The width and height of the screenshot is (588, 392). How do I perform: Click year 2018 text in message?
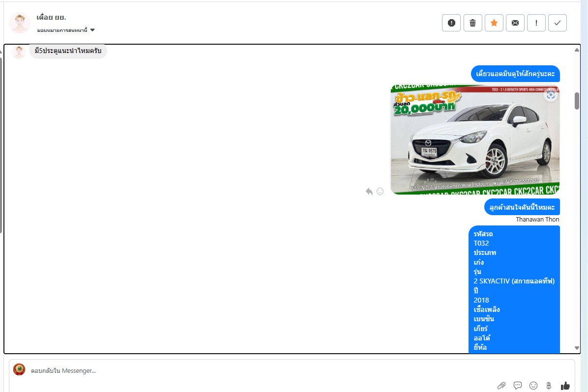tap(481, 300)
